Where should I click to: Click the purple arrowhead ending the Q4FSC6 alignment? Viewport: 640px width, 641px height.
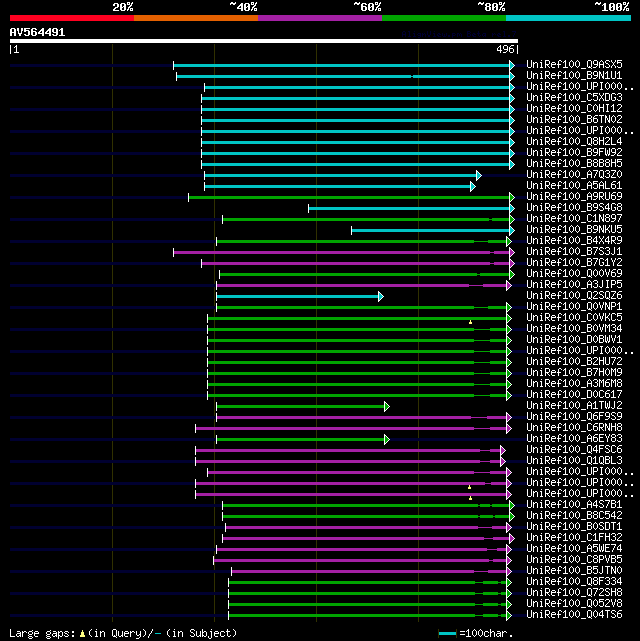(x=503, y=450)
